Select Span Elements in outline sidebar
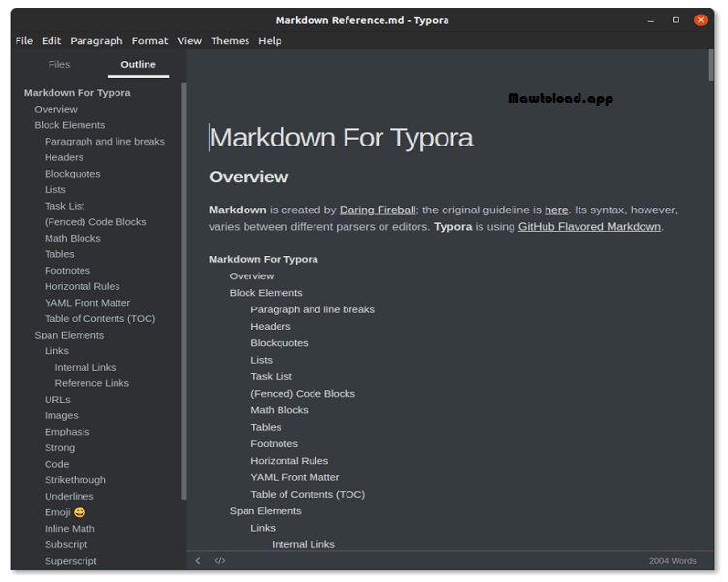Screen dimensions: 728x582 tap(69, 335)
